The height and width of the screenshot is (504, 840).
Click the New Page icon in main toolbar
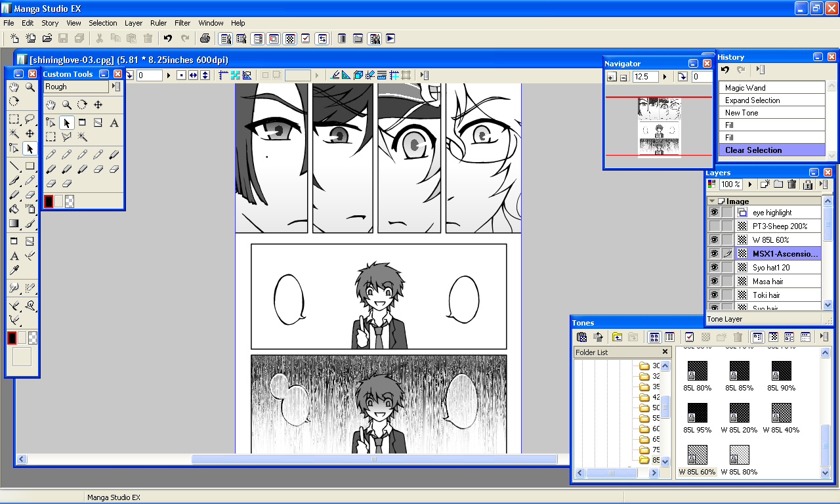pos(14,39)
